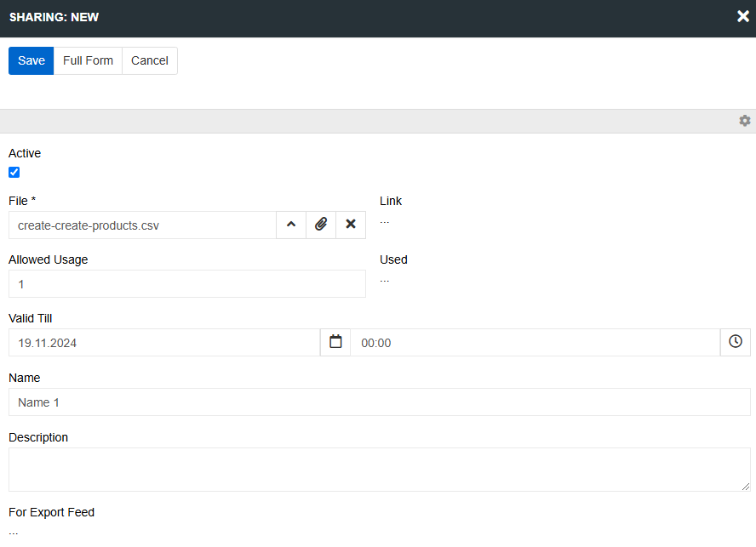The image size is (756, 547).
Task: Click the Used field placeholder dots
Action: 384,279
